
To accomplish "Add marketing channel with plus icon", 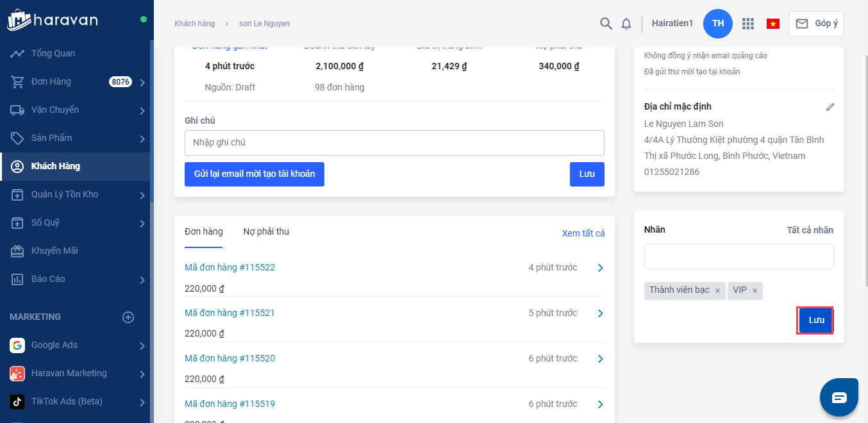I will click(128, 317).
